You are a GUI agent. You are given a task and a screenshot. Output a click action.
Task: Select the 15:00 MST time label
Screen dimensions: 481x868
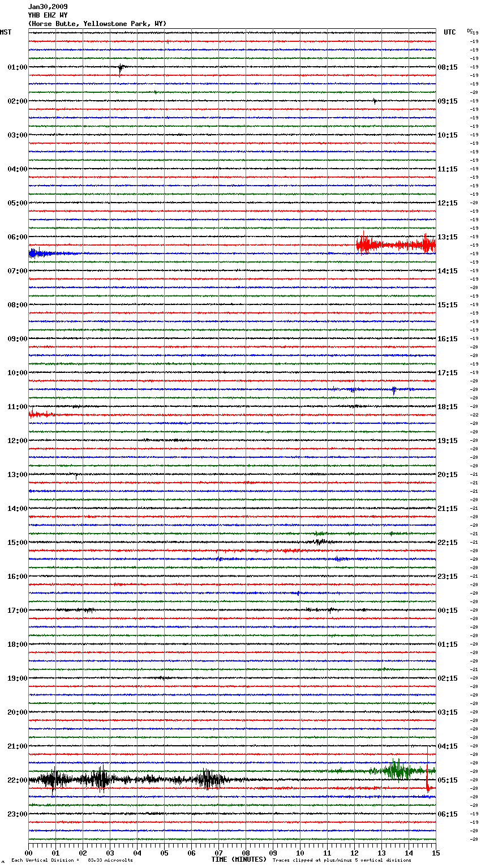coord(18,543)
